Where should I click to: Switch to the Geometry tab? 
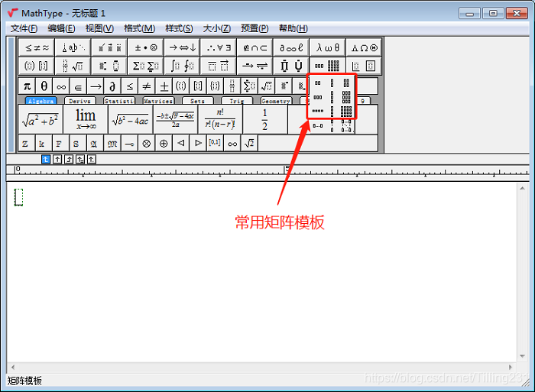(x=276, y=101)
